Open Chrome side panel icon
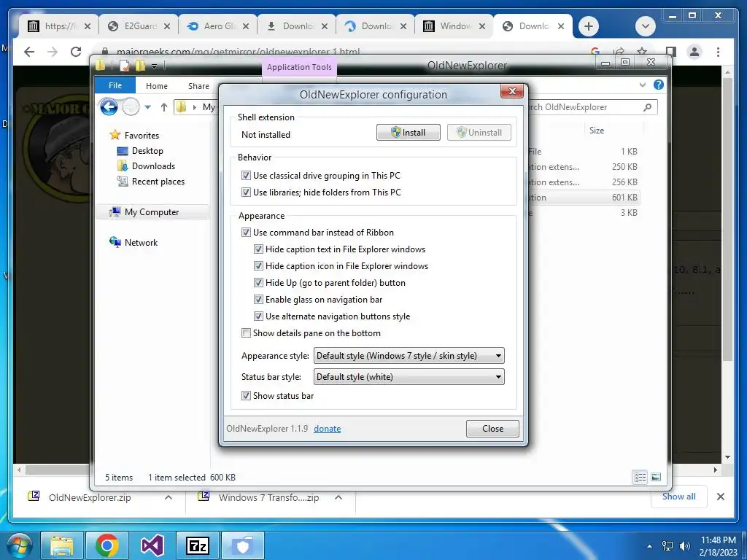The height and width of the screenshot is (560, 747). pos(671,52)
